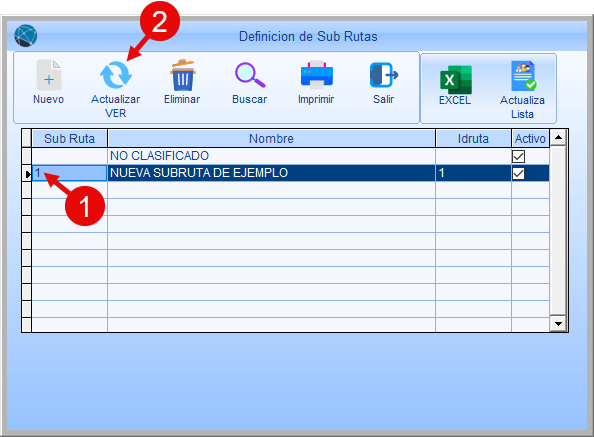Click Sub Ruta cell containing 1
The width and height of the screenshot is (594, 437).
coord(69,173)
